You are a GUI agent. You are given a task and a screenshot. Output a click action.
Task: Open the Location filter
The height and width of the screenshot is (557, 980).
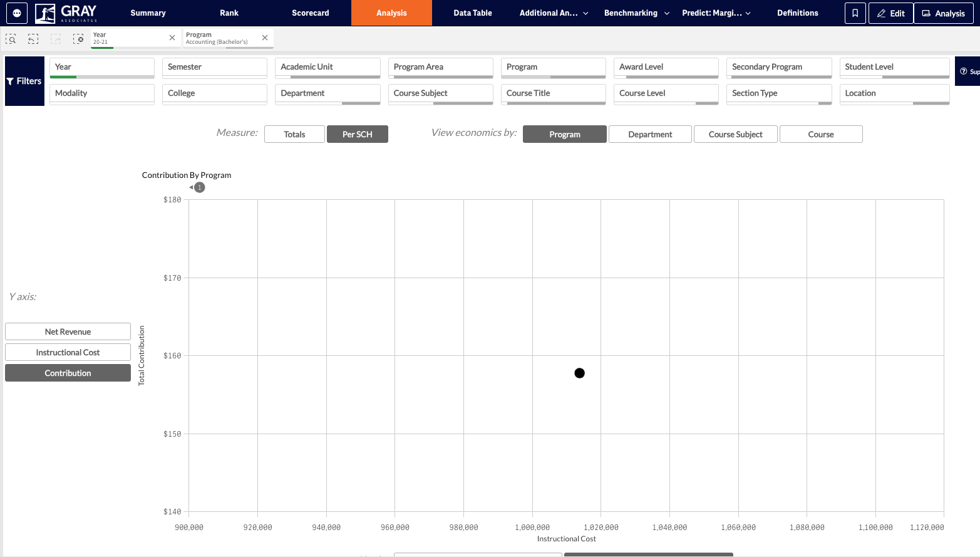pyautogui.click(x=895, y=94)
